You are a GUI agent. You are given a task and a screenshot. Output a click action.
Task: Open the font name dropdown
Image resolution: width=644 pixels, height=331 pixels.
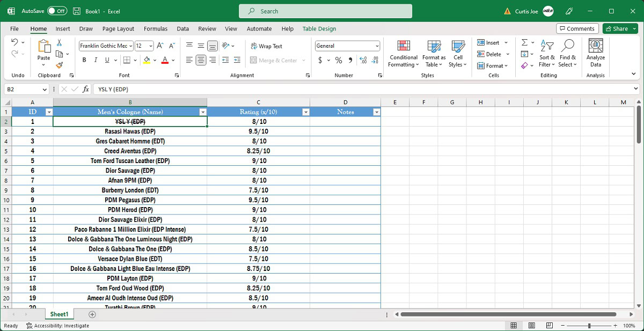tap(130, 46)
